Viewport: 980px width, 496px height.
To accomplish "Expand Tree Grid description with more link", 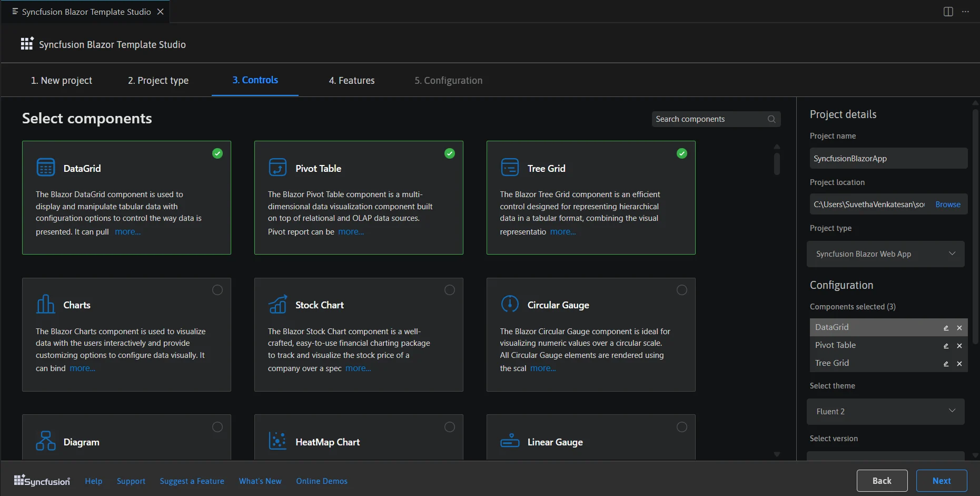I will 563,232.
